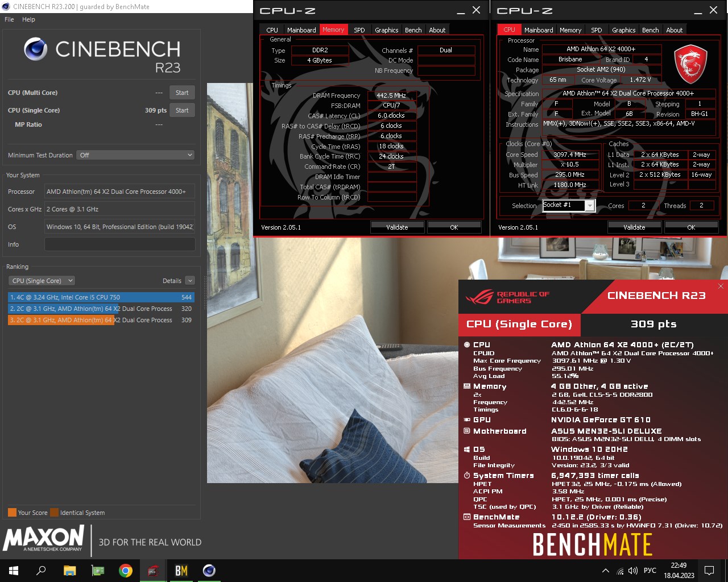
Task: Open Cinebench File menu
Action: click(9, 19)
